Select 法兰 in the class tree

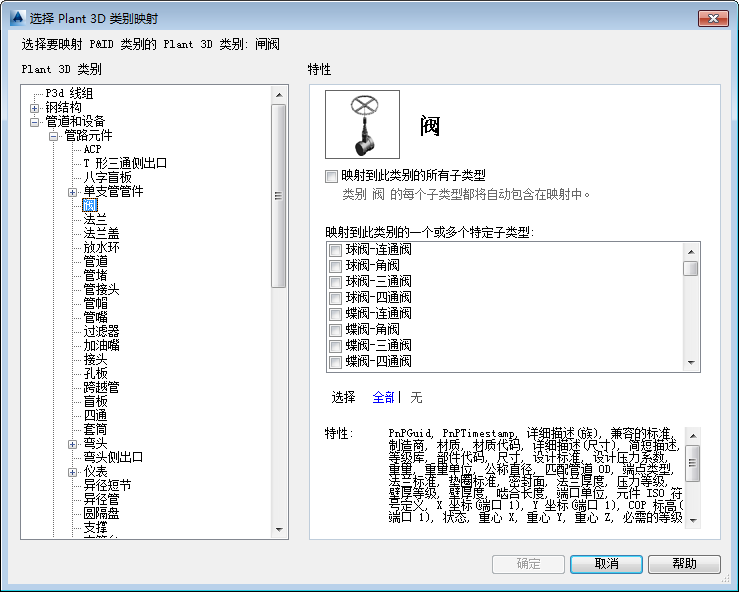tap(95, 220)
